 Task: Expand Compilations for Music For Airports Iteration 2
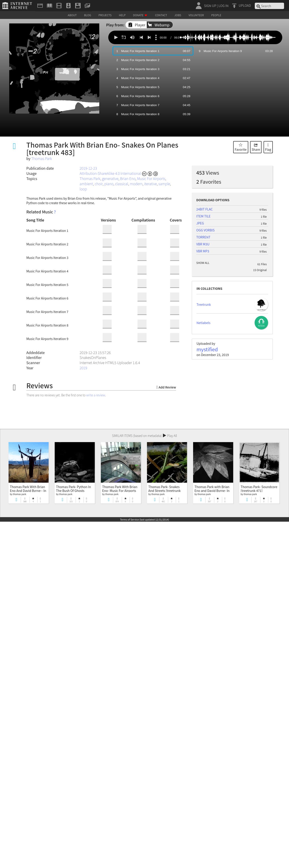click(142, 243)
